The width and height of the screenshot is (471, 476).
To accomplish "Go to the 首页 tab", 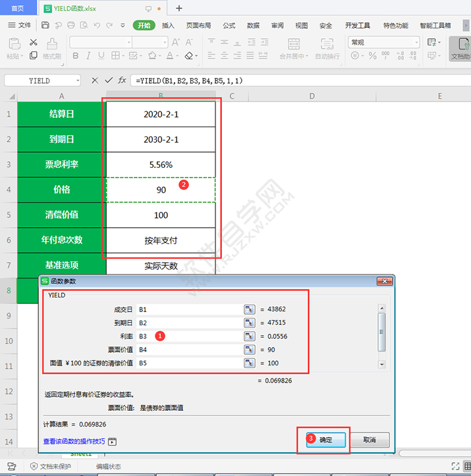I will pos(18,8).
